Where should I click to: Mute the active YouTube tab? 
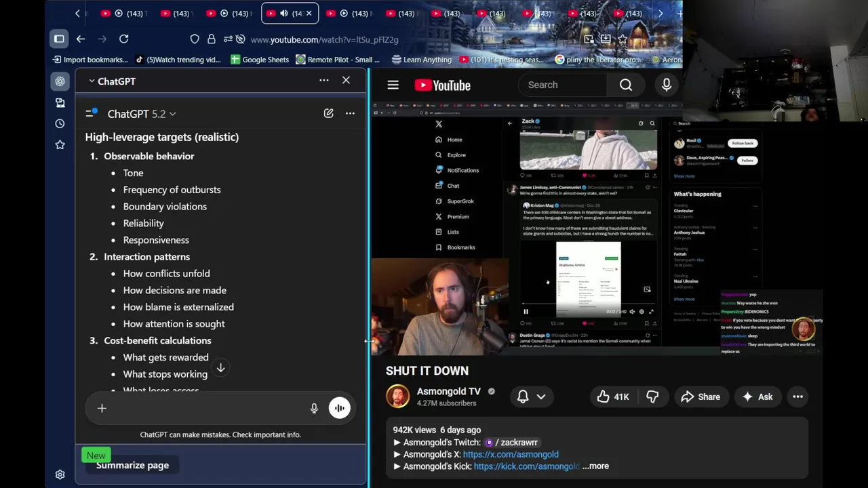coord(283,14)
